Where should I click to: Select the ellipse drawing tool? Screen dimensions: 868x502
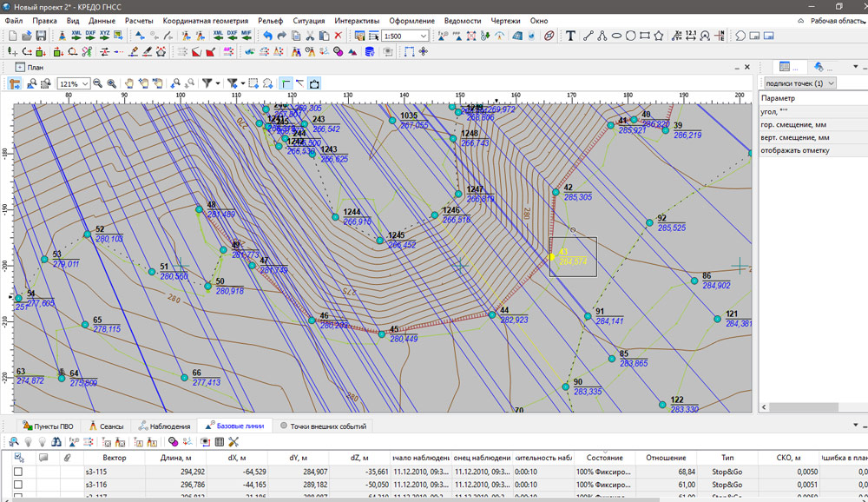point(616,36)
